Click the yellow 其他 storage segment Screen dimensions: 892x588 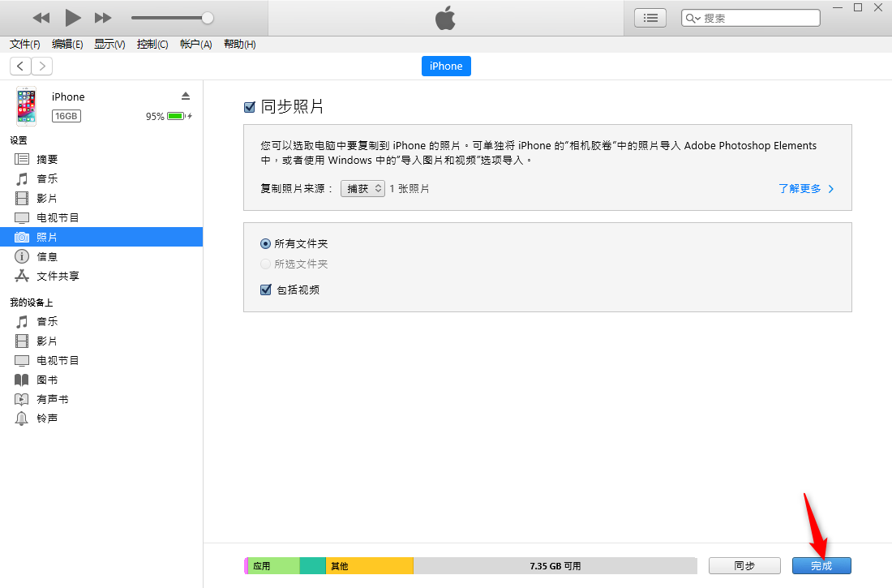click(x=369, y=566)
